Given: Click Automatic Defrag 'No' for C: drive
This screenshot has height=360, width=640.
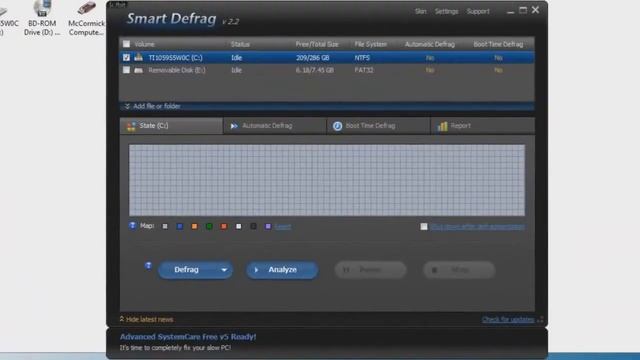Looking at the screenshot, I should point(430,58).
